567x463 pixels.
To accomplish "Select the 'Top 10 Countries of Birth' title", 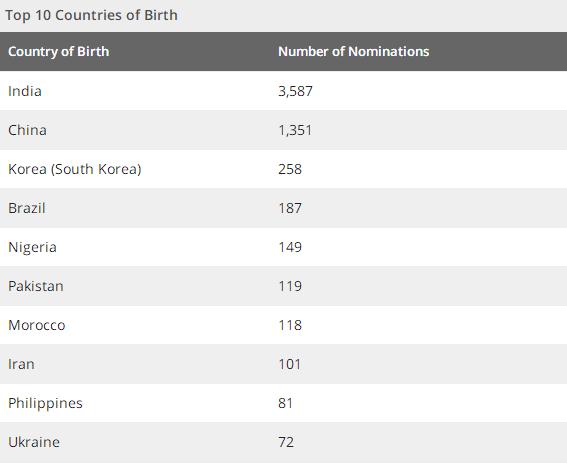I will click(91, 15).
